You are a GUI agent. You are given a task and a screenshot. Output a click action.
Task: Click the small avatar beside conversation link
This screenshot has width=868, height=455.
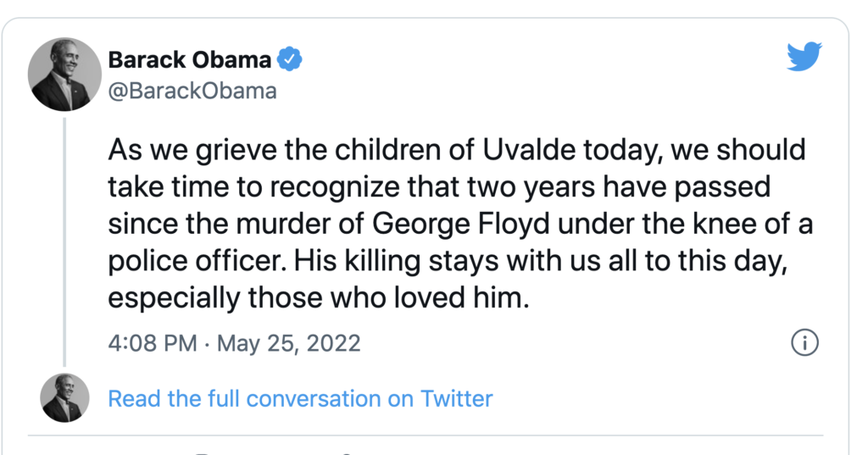[x=65, y=398]
